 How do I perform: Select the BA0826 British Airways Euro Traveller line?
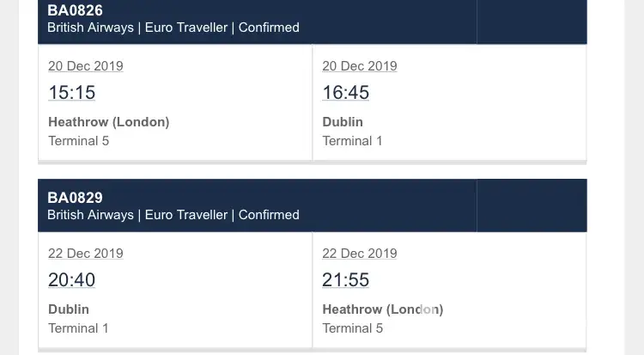coord(173,28)
